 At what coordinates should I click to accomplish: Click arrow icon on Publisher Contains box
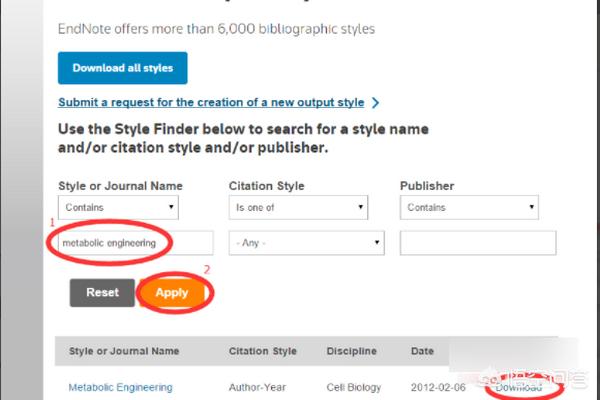(532, 207)
